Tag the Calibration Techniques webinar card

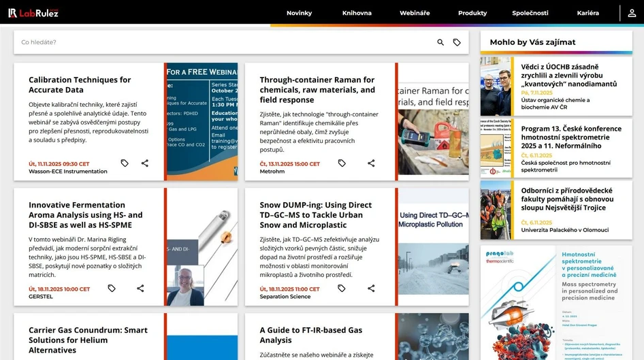pyautogui.click(x=125, y=163)
